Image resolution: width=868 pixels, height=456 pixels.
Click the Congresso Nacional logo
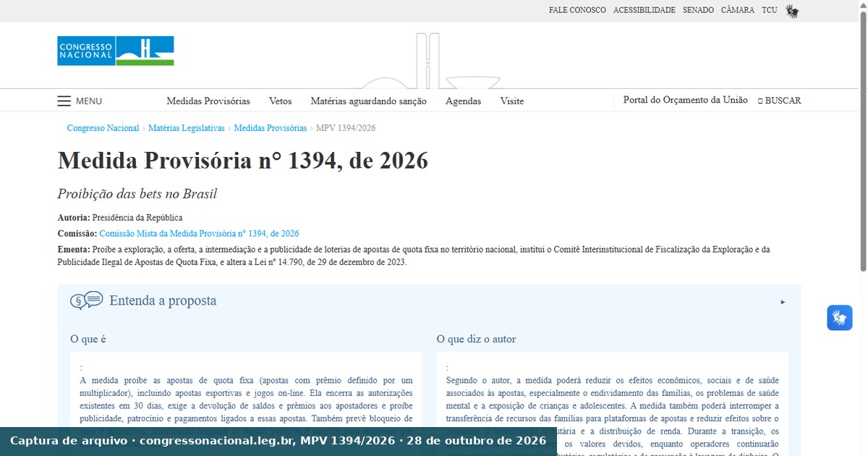(116, 51)
